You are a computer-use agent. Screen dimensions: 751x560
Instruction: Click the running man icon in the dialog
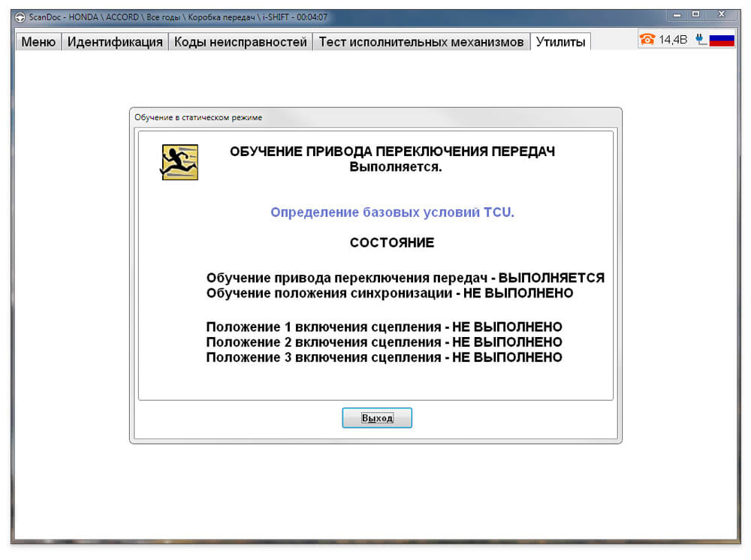tap(179, 162)
